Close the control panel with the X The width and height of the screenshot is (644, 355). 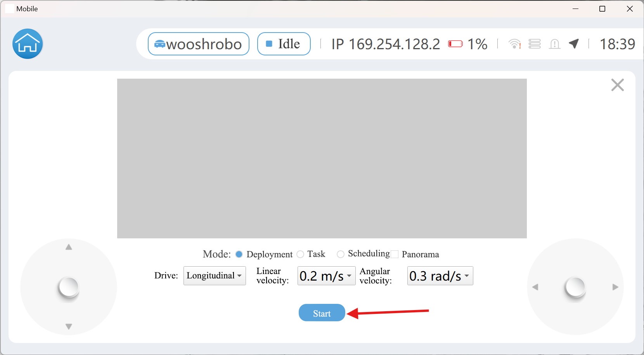(617, 85)
